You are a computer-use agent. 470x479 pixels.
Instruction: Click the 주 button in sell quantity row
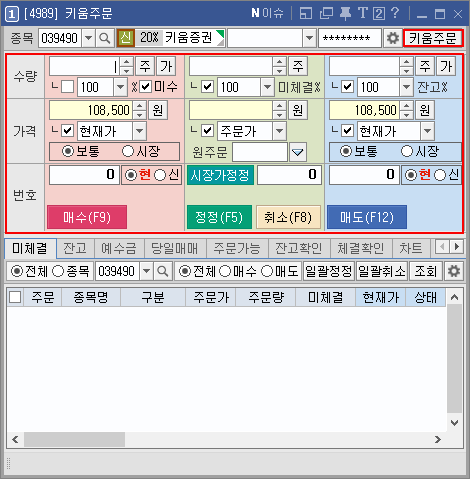coord(425,66)
